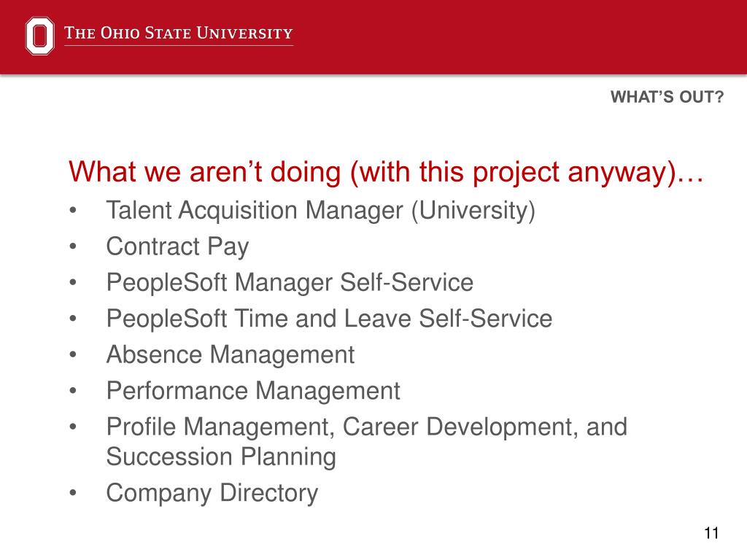Click the red heading What we aren't doing
This screenshot has height=560, width=747.
[386, 172]
